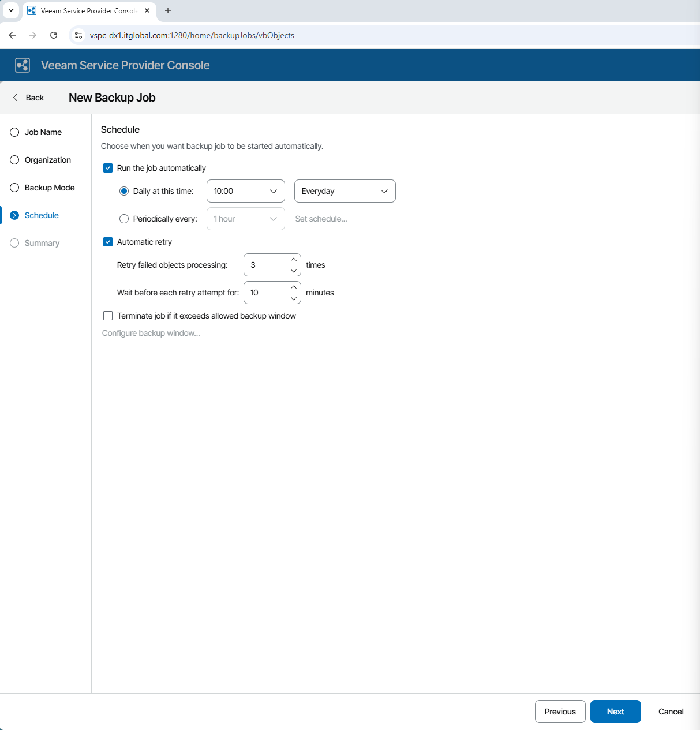Enable Terminate job if exceeds backup window
The image size is (700, 730).
click(x=108, y=316)
